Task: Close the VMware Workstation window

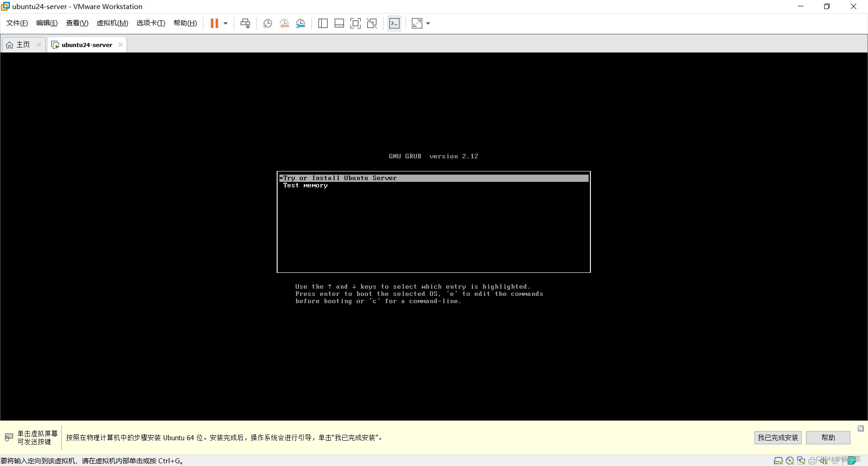Action: pos(854,6)
